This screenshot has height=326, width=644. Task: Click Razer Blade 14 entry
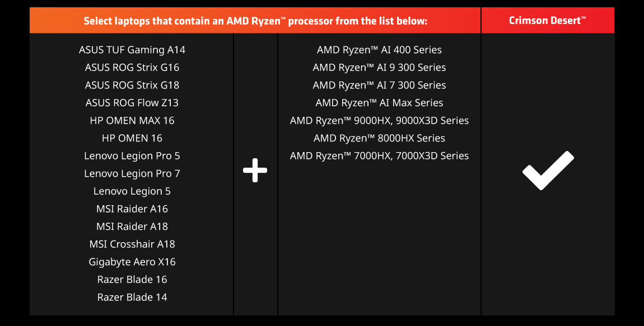tap(132, 297)
